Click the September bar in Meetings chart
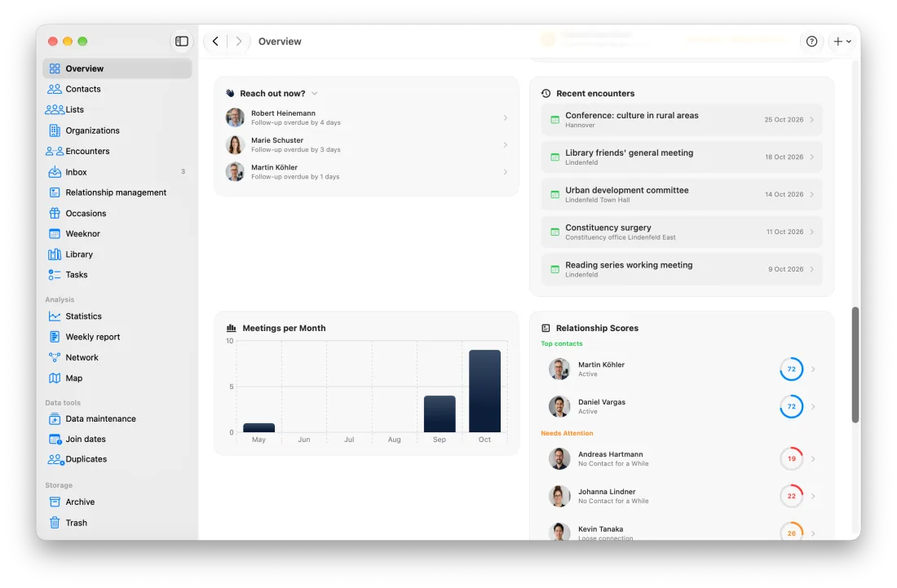 (x=440, y=414)
